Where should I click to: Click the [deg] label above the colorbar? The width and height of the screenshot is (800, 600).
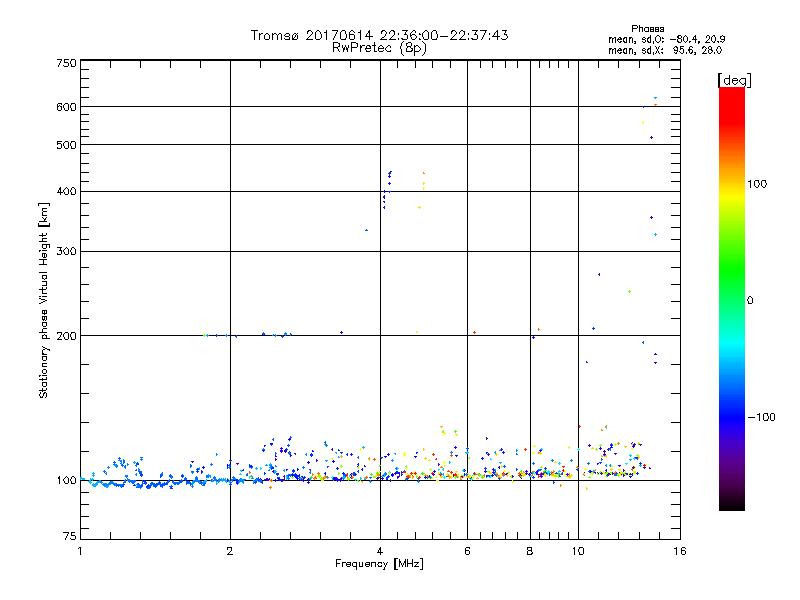734,79
